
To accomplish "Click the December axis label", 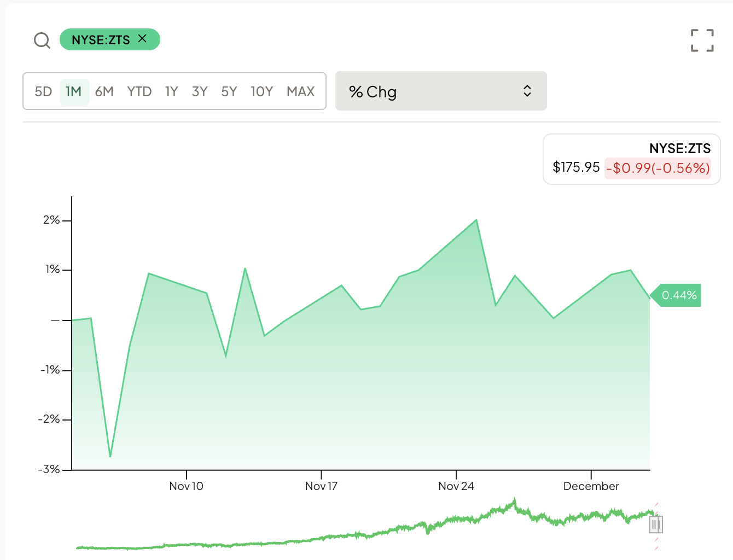I will tap(591, 486).
